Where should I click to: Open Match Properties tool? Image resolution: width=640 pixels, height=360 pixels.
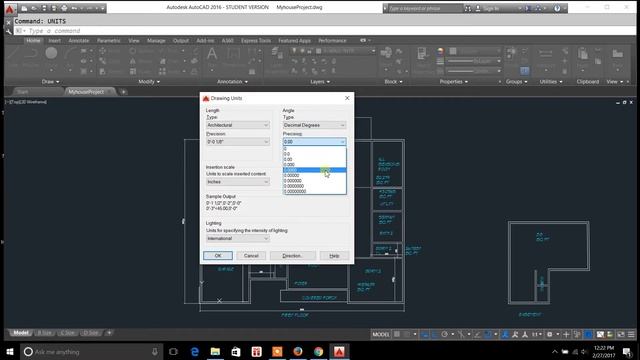422,53
